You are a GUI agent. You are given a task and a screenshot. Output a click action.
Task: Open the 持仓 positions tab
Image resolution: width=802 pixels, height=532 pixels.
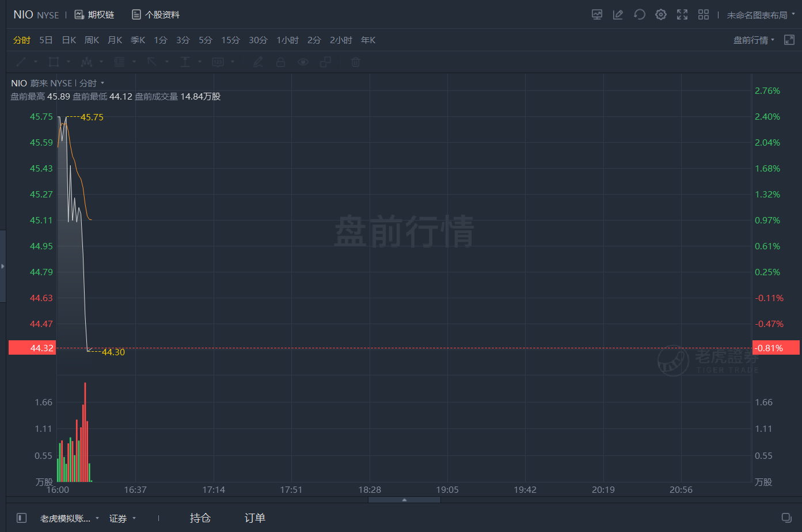coord(200,518)
